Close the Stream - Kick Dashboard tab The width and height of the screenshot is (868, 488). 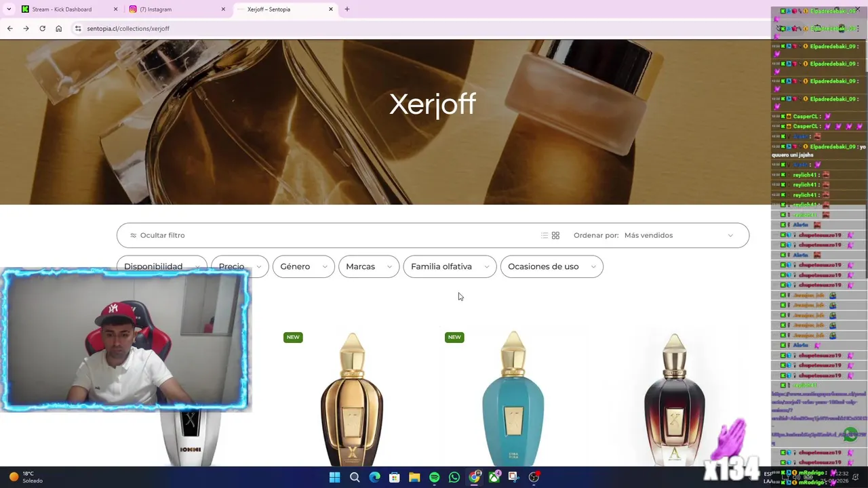(x=115, y=9)
